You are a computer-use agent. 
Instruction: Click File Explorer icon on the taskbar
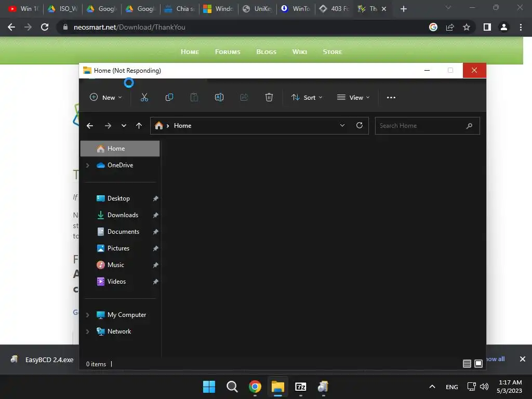point(277,387)
